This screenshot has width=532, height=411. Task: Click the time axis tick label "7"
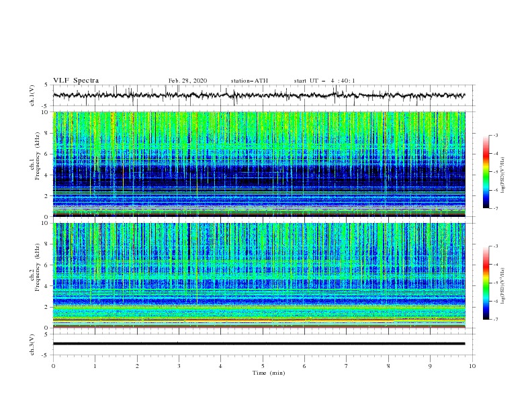[x=346, y=366]
